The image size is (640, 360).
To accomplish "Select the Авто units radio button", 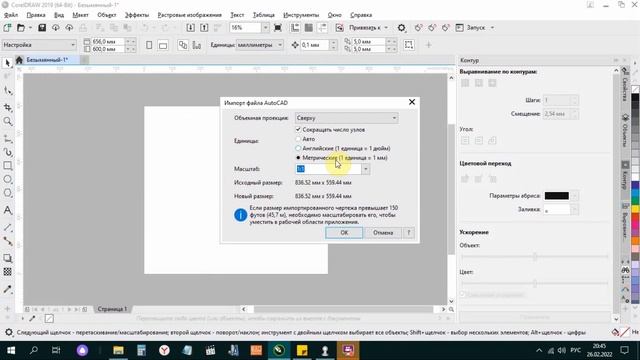I will (298, 139).
